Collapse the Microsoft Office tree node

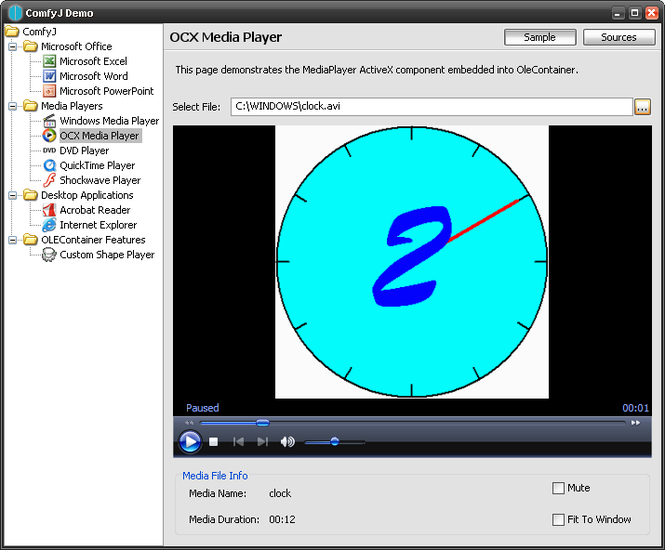(13, 47)
